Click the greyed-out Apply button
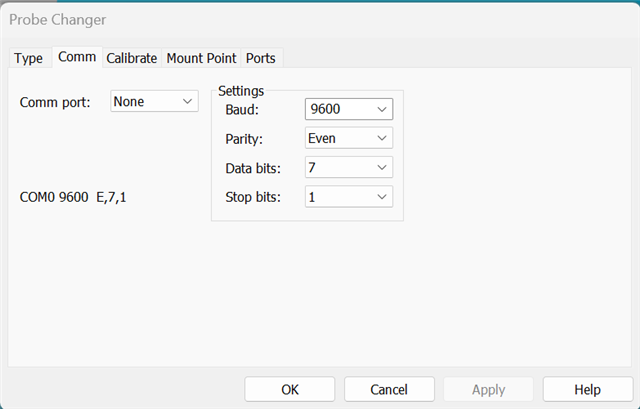Viewport: 640px width, 409px height. pyautogui.click(x=489, y=389)
